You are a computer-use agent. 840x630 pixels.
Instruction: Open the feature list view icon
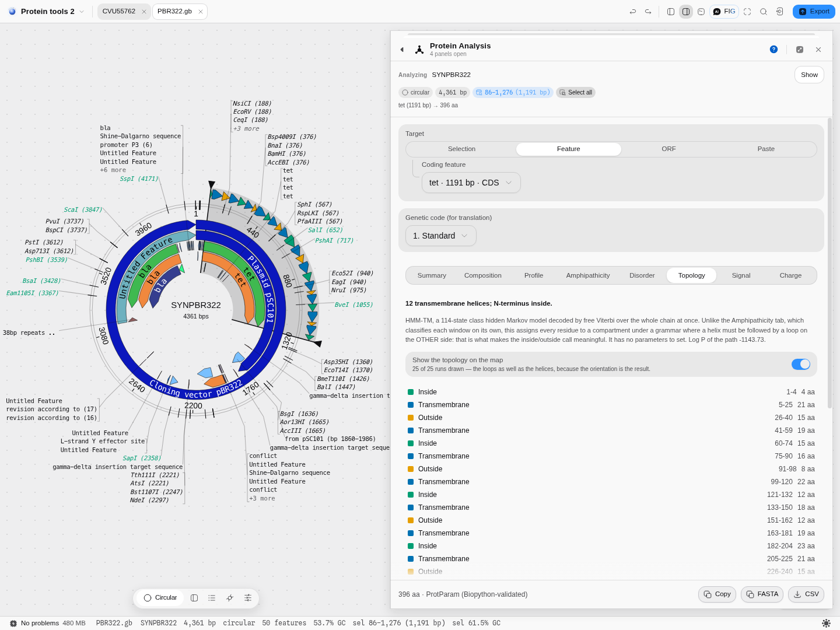coord(212,598)
